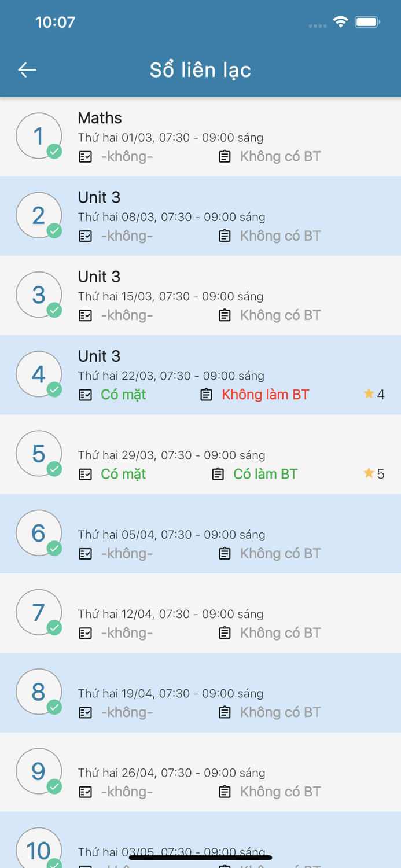Tap the back arrow in header

[x=27, y=70]
